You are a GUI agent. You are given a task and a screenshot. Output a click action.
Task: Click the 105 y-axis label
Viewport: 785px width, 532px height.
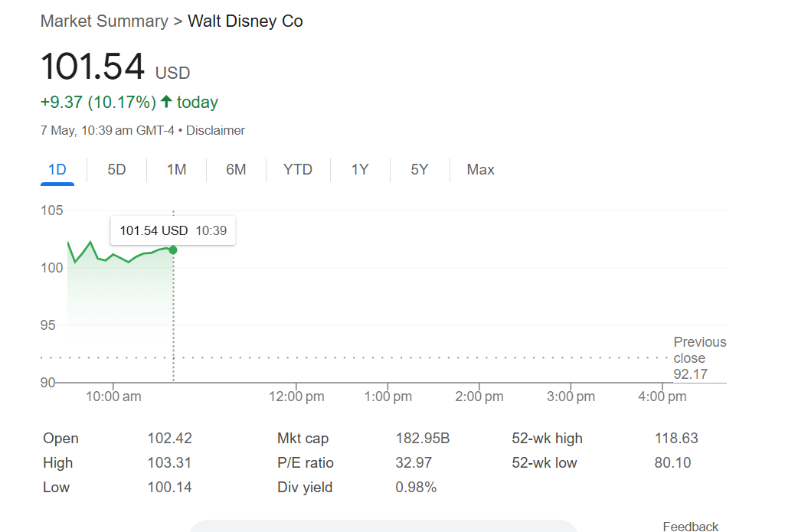[x=51, y=211]
